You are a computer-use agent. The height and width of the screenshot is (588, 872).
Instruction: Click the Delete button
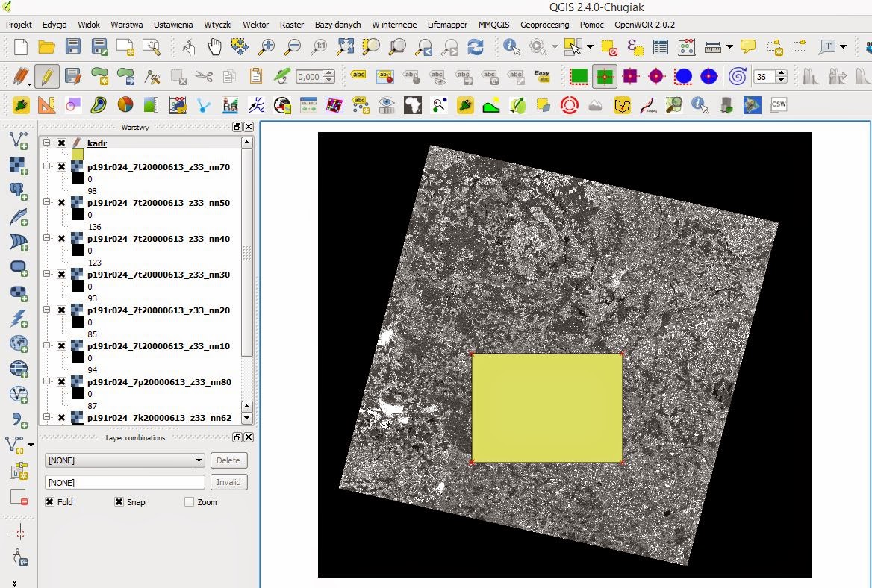coord(228,460)
